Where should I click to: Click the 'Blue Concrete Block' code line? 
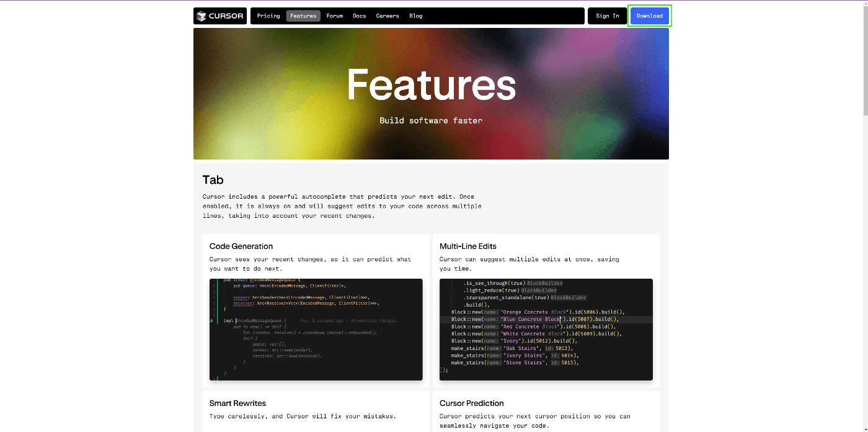[534, 319]
